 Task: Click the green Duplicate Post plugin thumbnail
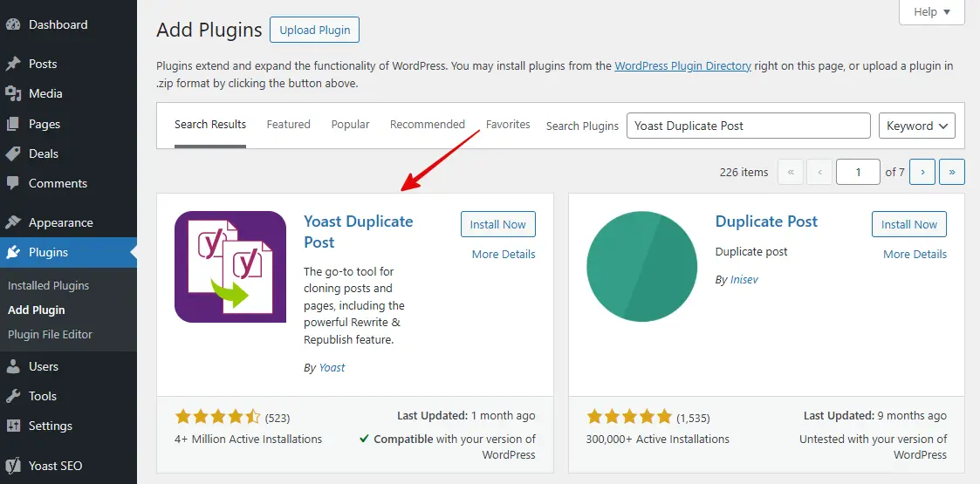click(642, 267)
